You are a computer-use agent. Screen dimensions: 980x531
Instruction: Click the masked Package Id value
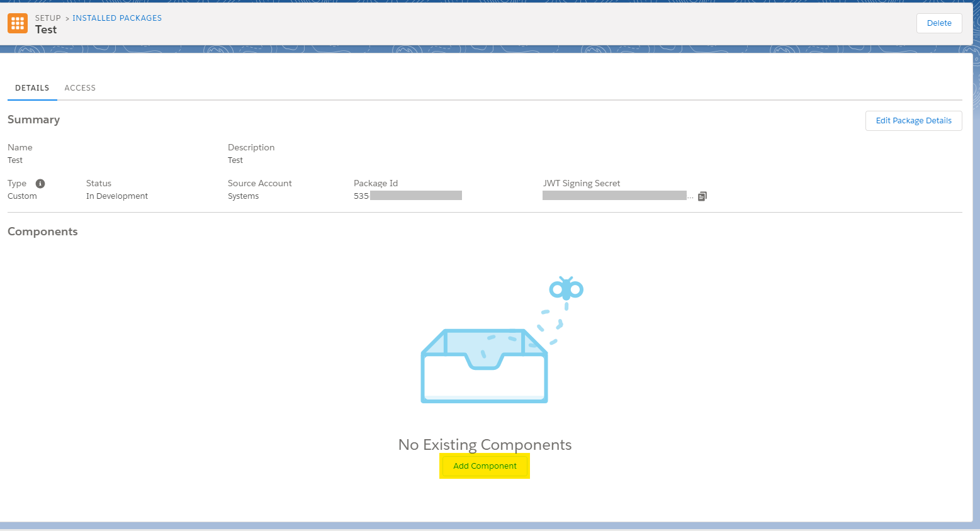pyautogui.click(x=416, y=195)
